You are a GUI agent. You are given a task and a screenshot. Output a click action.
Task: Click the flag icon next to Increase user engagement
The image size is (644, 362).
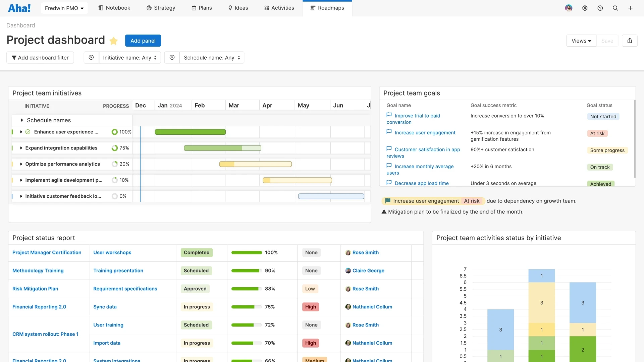point(389,132)
